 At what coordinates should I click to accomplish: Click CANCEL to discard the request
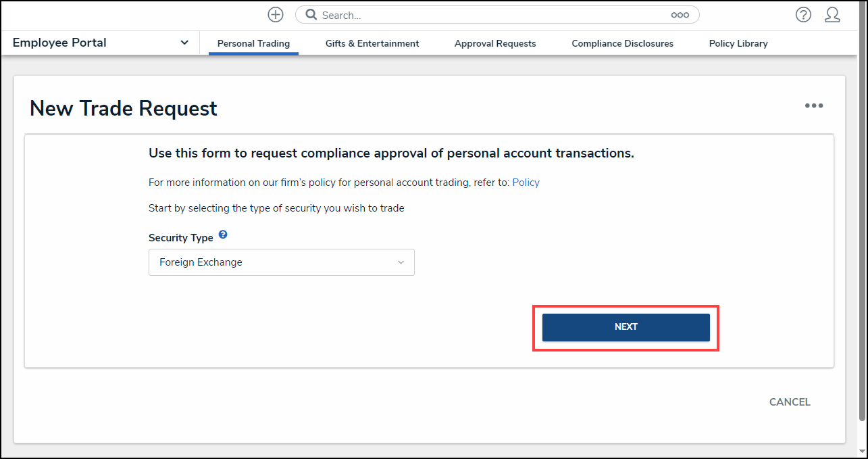790,402
